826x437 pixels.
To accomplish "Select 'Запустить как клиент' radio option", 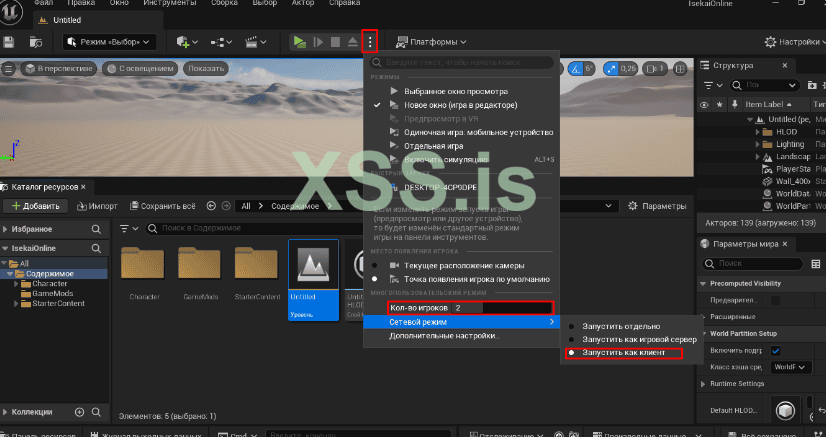I will (x=622, y=353).
